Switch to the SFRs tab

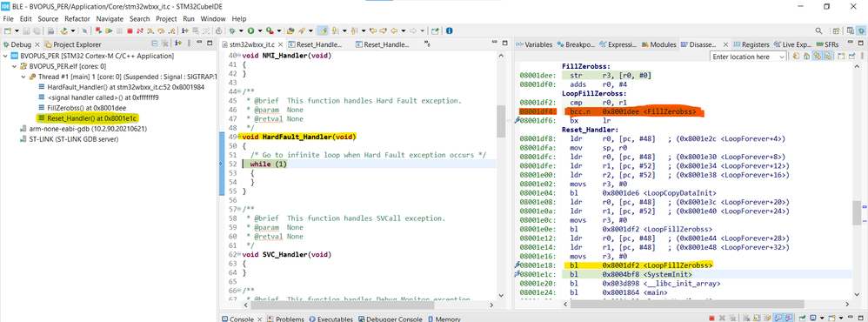(x=828, y=44)
